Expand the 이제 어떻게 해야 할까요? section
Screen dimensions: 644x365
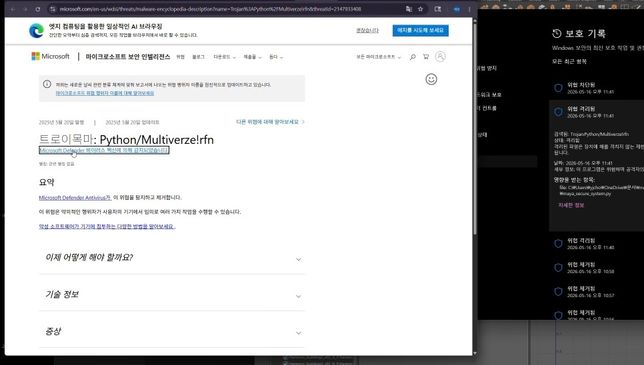pyautogui.click(x=172, y=258)
